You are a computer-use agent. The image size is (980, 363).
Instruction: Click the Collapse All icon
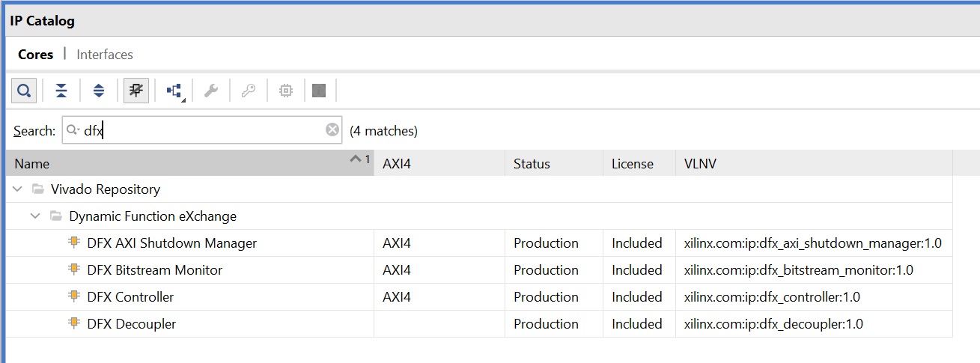click(61, 91)
